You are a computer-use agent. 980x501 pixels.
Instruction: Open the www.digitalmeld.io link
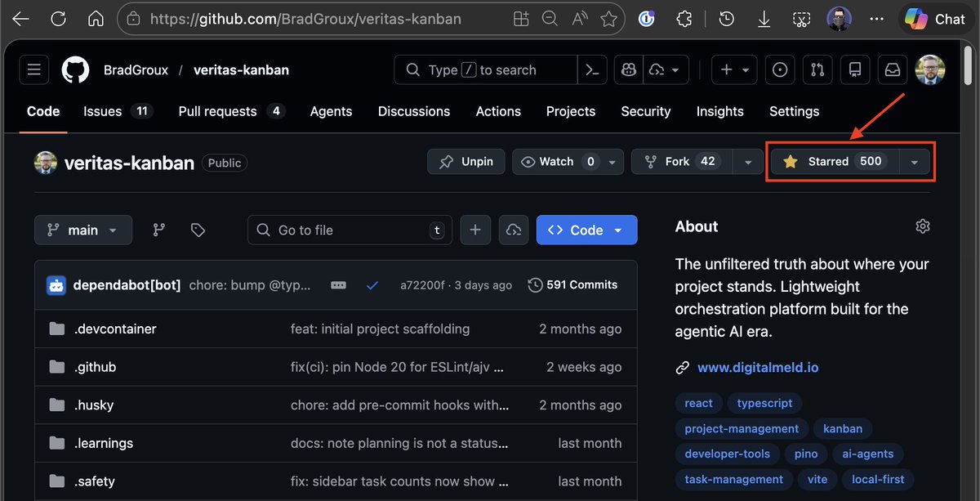[x=758, y=367]
